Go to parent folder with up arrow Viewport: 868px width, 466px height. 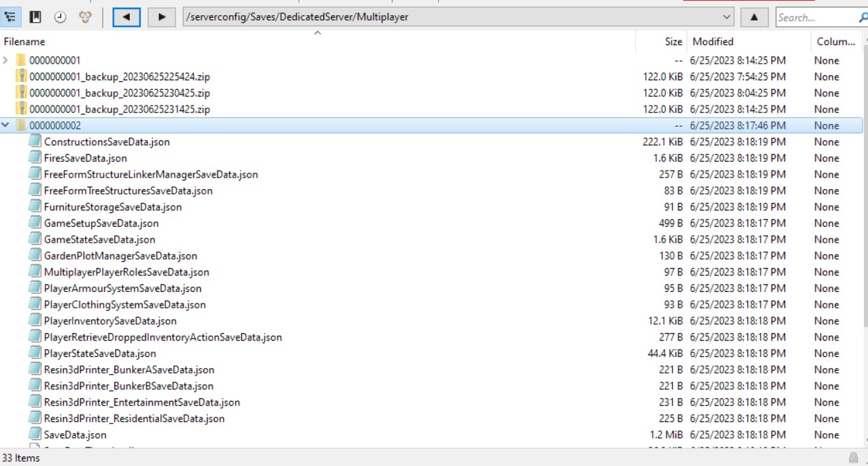tap(754, 17)
